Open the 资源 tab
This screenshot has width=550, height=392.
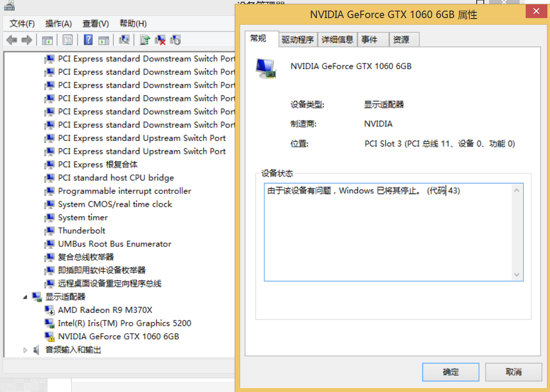tap(404, 40)
